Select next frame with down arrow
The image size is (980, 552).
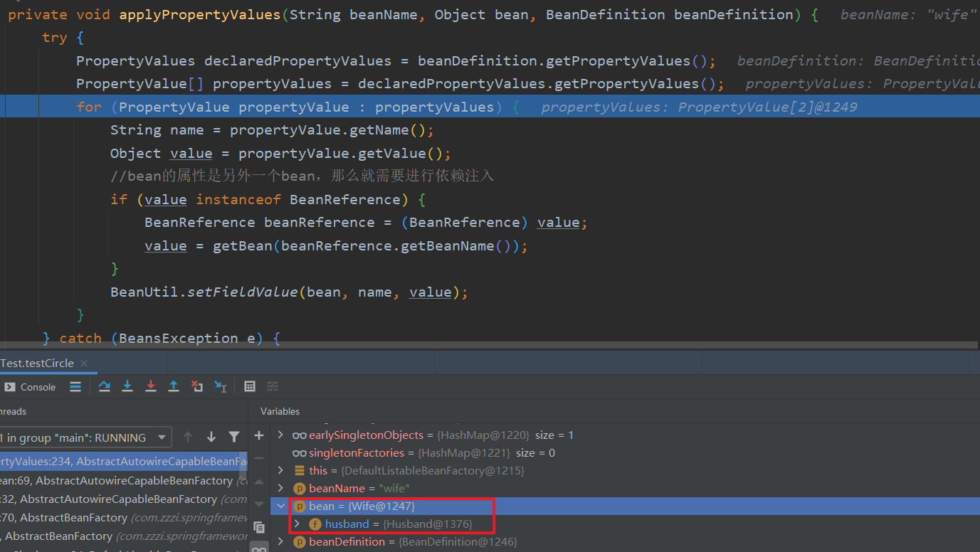pyautogui.click(x=211, y=437)
